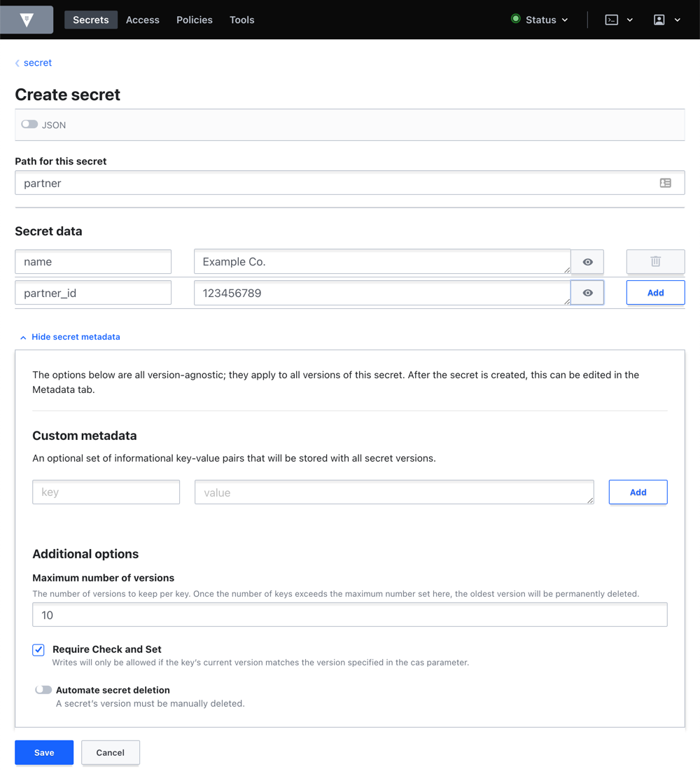This screenshot has height=774, width=700.
Task: Click the green status indicator dot
Action: [x=514, y=20]
